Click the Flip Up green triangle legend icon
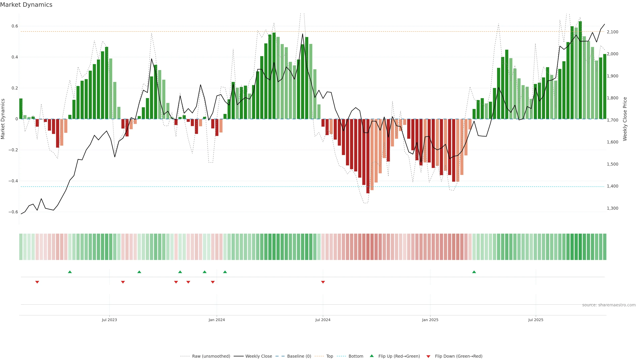Viewport: 644px width, 362px height. 372,356
